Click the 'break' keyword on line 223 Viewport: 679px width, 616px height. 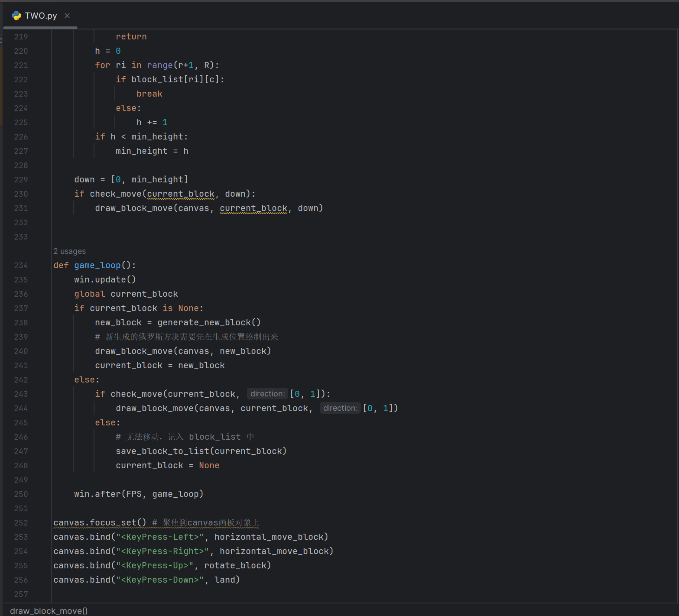pos(149,94)
